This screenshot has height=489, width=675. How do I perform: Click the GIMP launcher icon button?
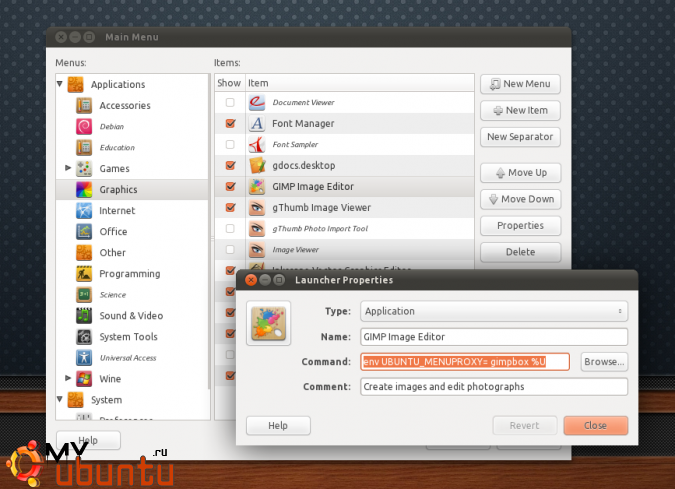268,323
